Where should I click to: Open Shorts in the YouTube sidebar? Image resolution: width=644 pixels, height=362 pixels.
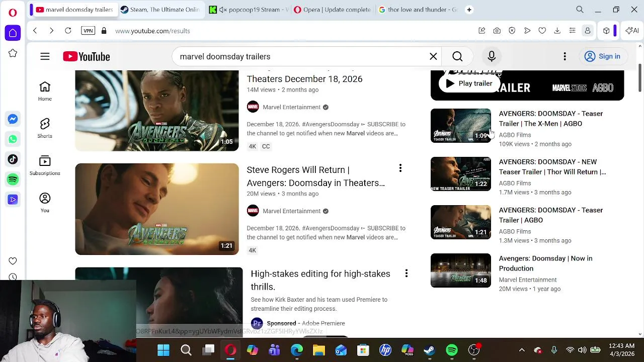pyautogui.click(x=45, y=129)
